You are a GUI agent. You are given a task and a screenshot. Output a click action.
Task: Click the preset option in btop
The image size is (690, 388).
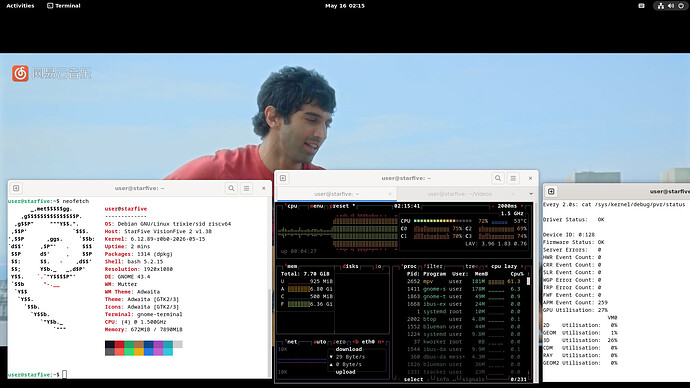click(x=339, y=206)
